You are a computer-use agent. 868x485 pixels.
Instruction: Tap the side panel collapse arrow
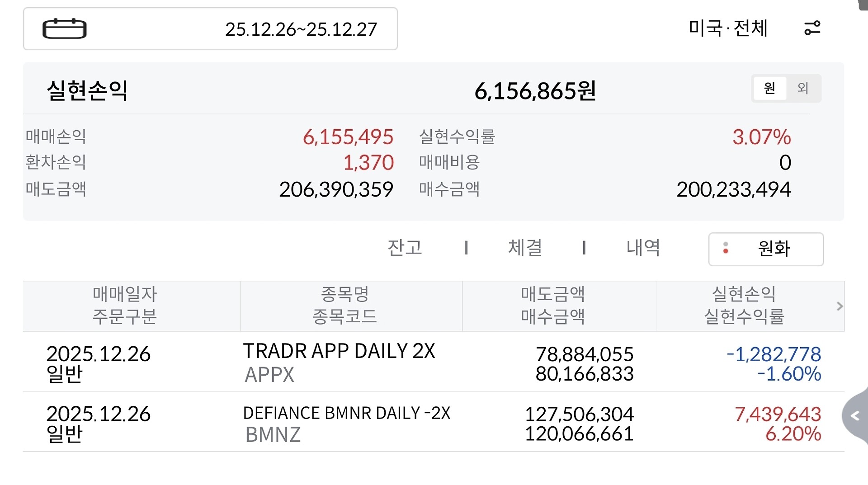click(x=855, y=416)
